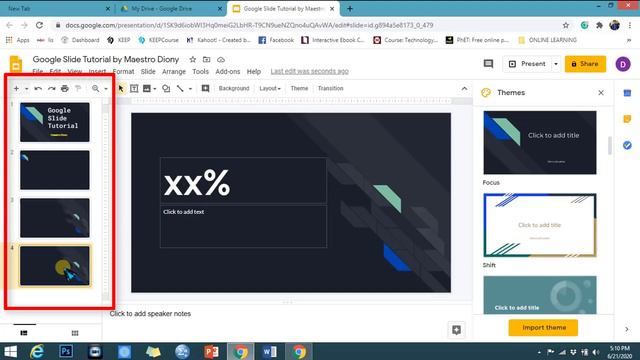Viewport: 640px width, 360px height.
Task: Open the Tasks side panel icon
Action: click(x=627, y=145)
